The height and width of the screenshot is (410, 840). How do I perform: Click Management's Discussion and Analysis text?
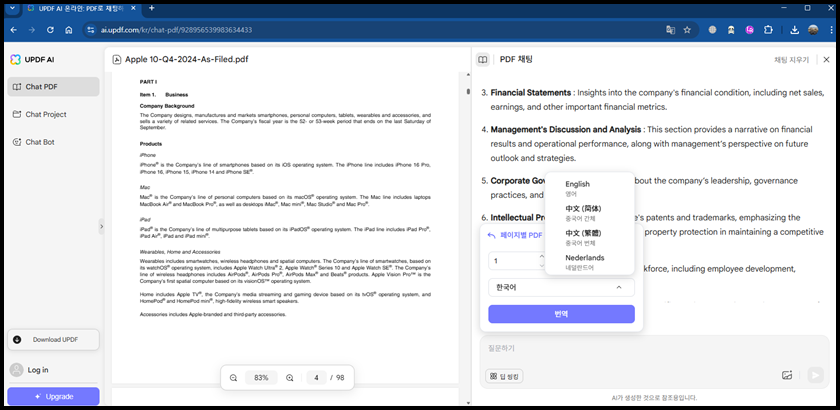(566, 130)
